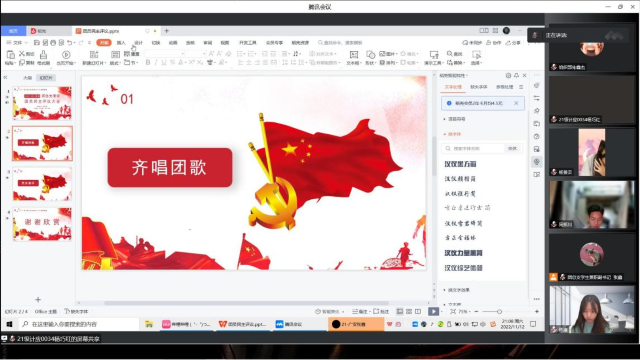Screen dimensions: 640x360
Task: Click Normal view icon in status bar
Action: (400, 311)
